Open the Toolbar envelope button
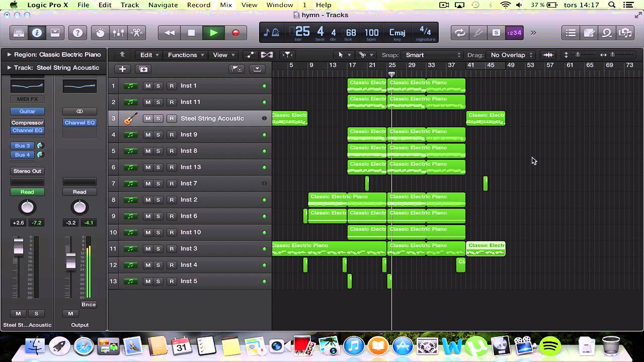Viewport: 644px width, 362px height. click(x=55, y=33)
